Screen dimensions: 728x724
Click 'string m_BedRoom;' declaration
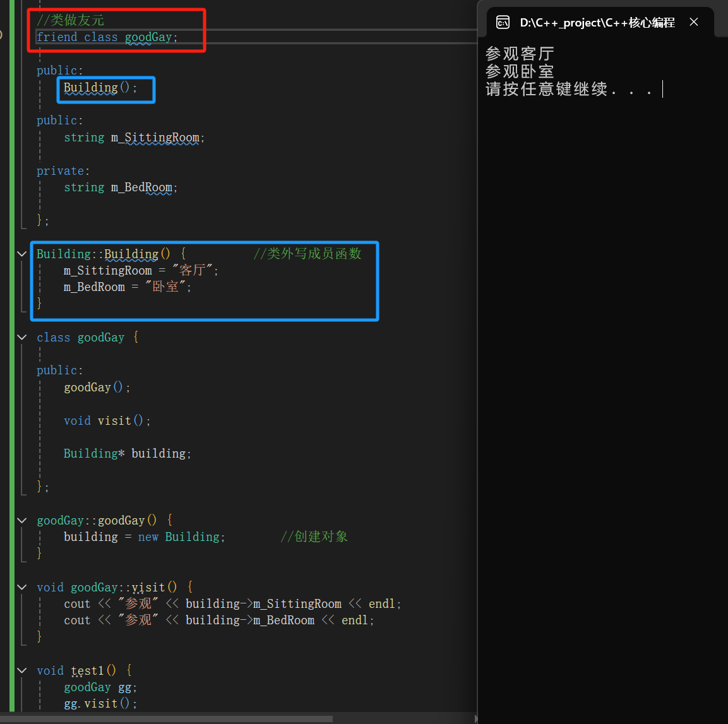click(121, 187)
